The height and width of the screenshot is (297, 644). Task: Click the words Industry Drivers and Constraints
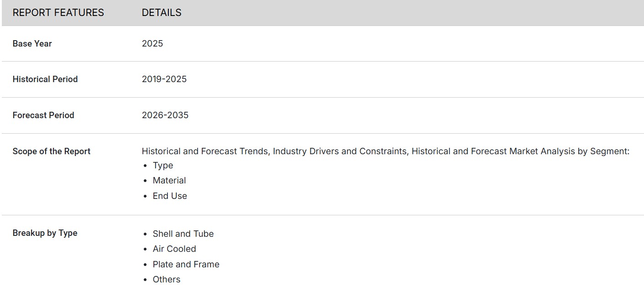pos(340,151)
